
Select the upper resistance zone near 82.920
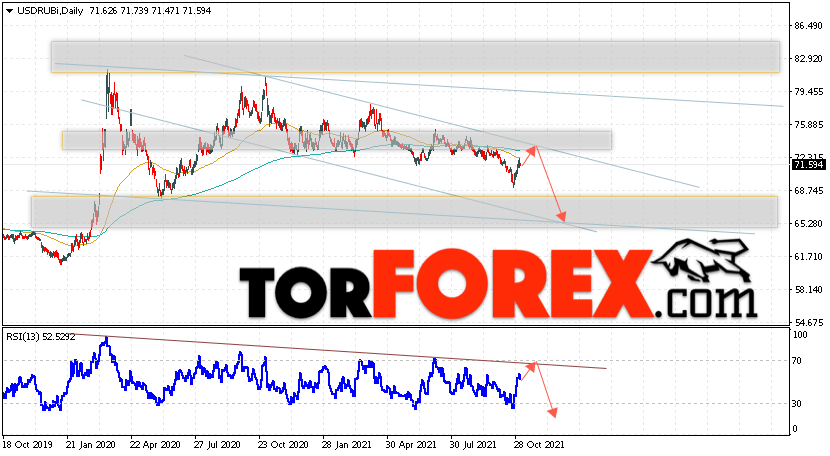point(416,57)
